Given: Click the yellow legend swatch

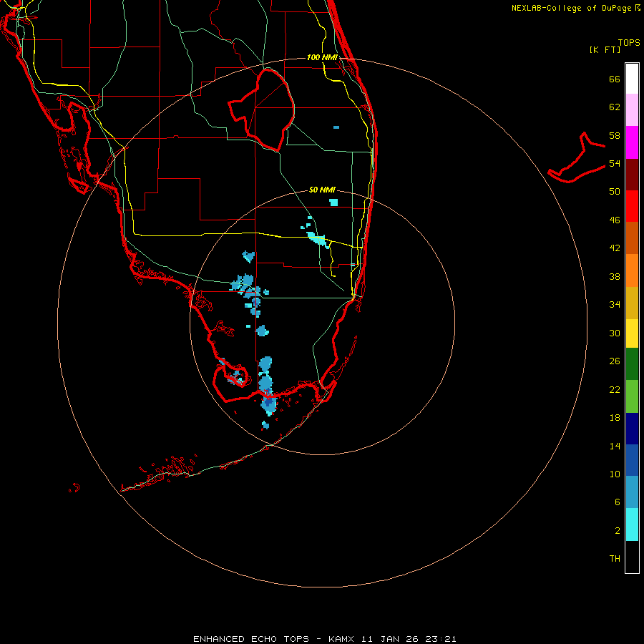Looking at the screenshot, I should click(632, 333).
